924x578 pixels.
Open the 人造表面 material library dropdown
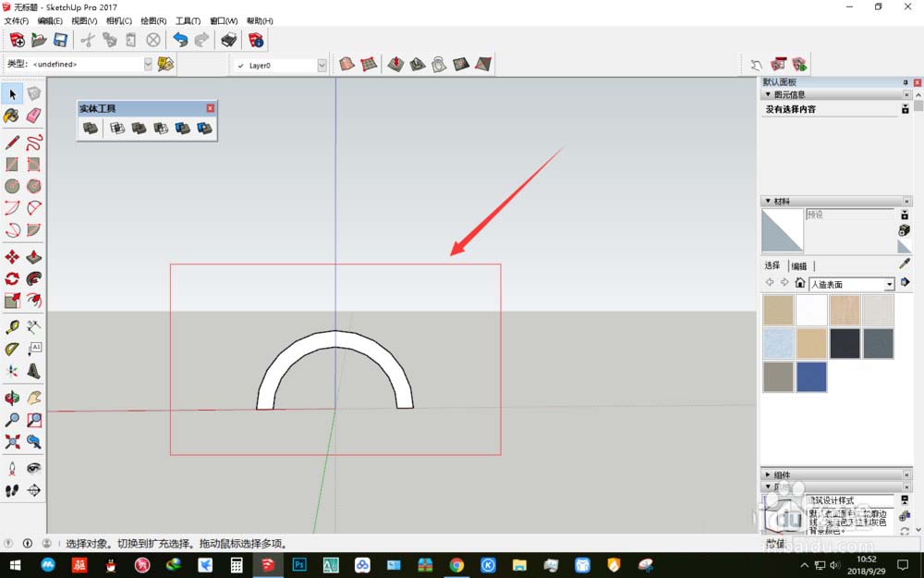(889, 284)
